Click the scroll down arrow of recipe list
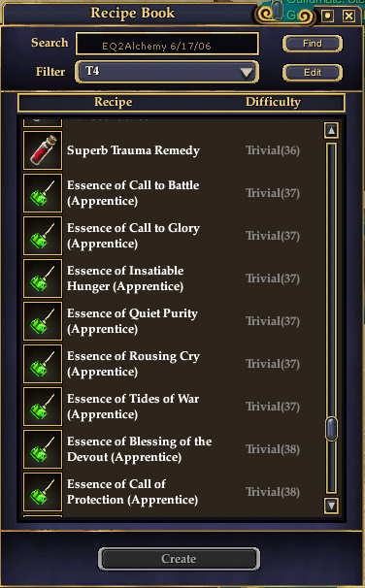The width and height of the screenshot is (365, 588). click(x=331, y=506)
